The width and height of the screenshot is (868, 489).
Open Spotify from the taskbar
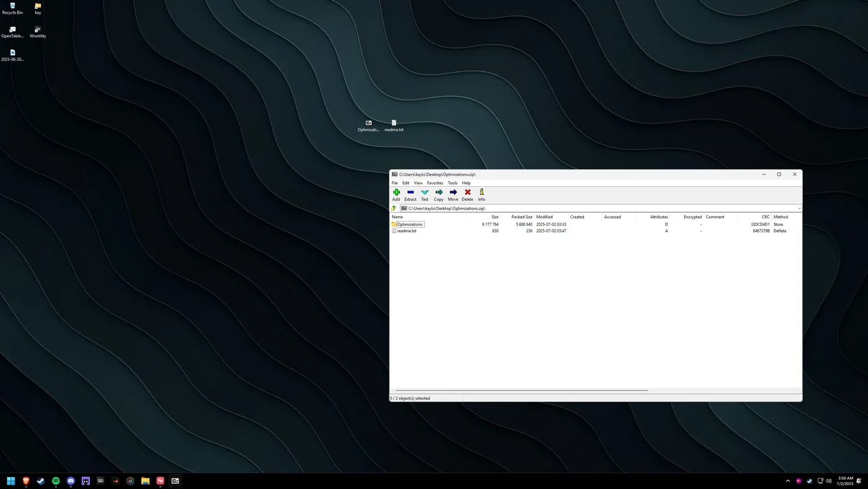tap(56, 481)
